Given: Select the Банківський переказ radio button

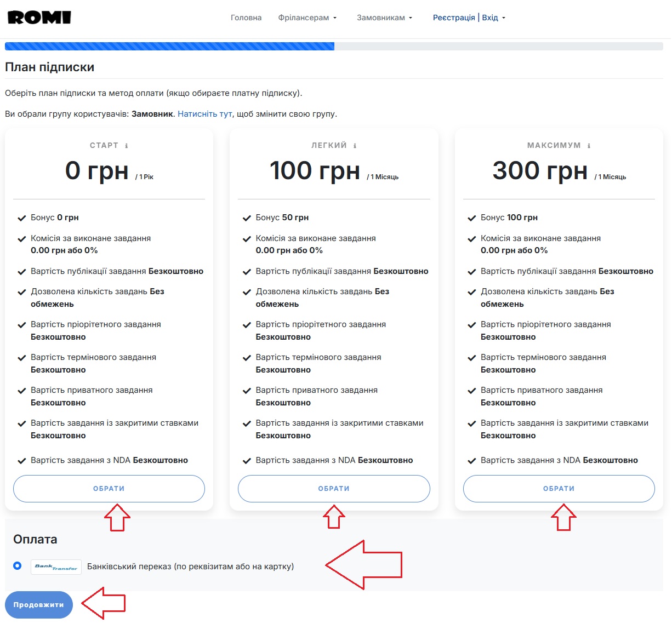Looking at the screenshot, I should tap(18, 565).
